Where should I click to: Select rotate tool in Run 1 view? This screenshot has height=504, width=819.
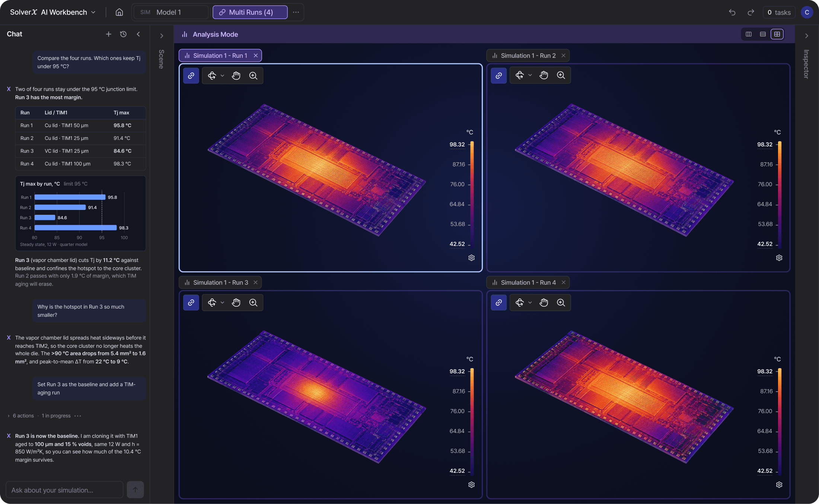212,76
